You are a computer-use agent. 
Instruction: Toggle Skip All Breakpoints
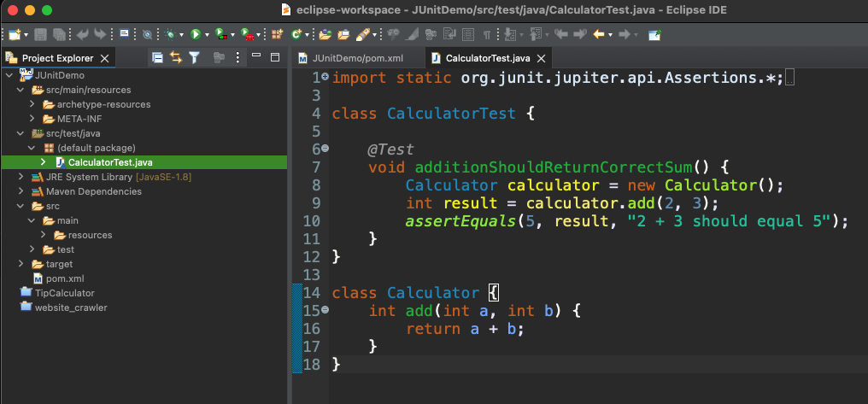click(147, 35)
